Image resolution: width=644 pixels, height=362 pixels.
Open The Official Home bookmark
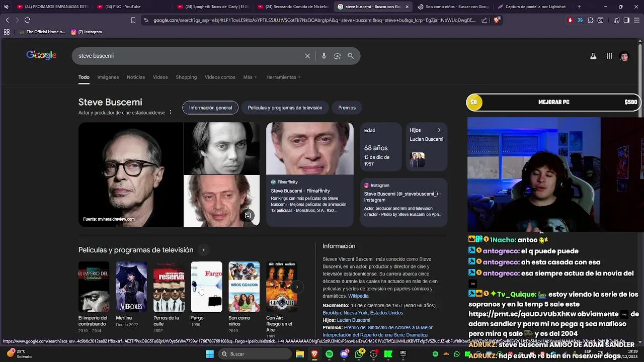[42, 32]
